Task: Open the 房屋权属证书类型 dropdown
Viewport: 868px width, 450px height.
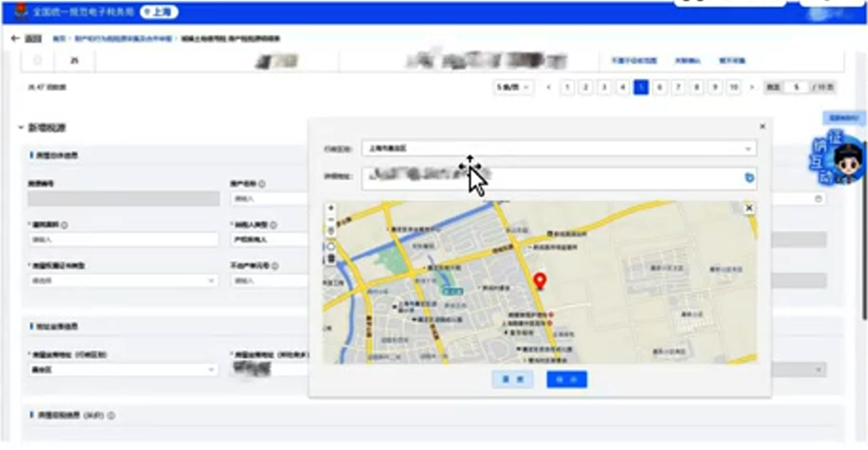Action: click(123, 281)
